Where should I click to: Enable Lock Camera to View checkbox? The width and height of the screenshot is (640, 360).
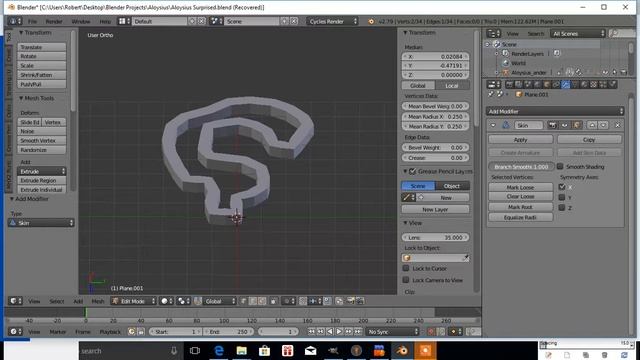[406, 280]
